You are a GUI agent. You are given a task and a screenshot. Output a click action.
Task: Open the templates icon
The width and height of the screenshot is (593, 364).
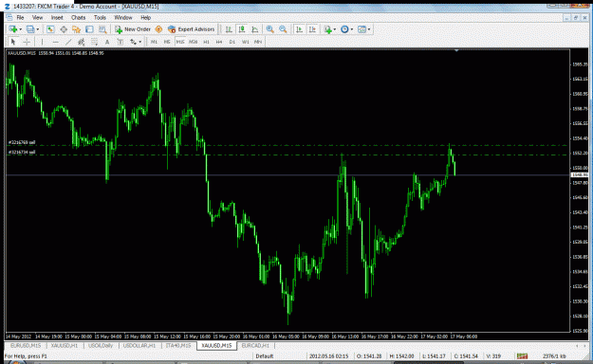361,29
